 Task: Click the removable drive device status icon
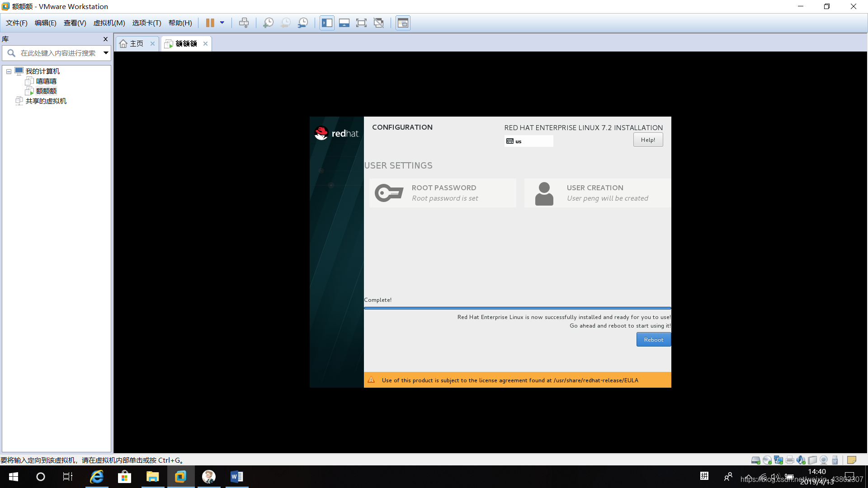point(812,460)
